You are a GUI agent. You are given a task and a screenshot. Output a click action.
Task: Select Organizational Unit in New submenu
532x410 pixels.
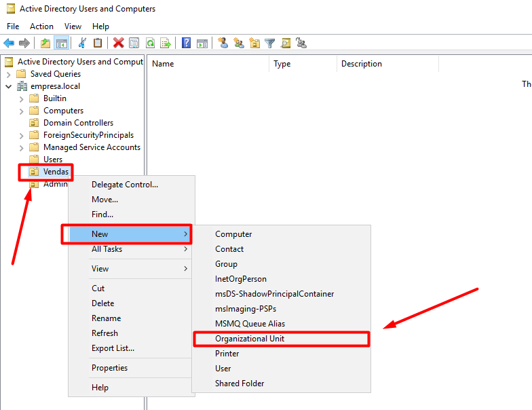282,339
